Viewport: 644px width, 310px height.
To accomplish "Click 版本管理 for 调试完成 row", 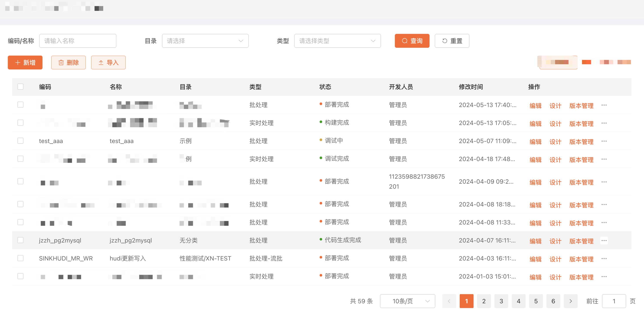I will pos(581,160).
